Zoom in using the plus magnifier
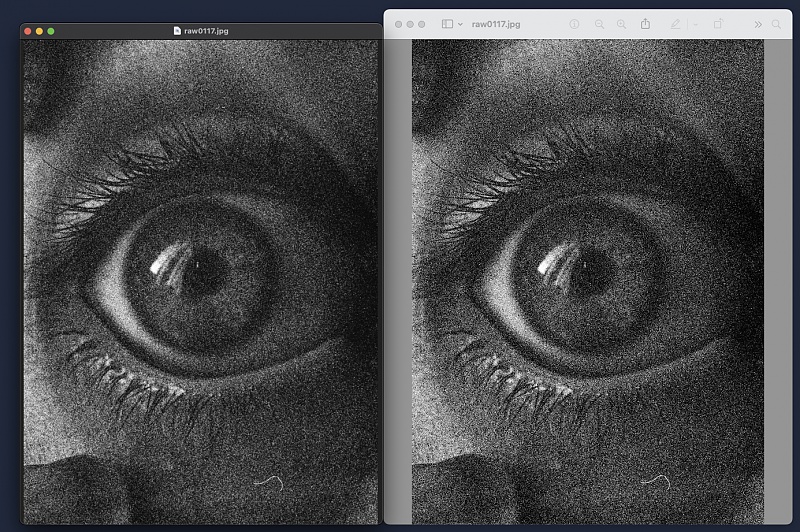 pos(621,24)
